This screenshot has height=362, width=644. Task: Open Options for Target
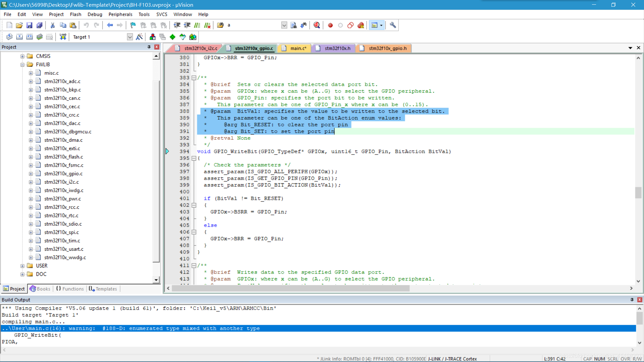[140, 37]
